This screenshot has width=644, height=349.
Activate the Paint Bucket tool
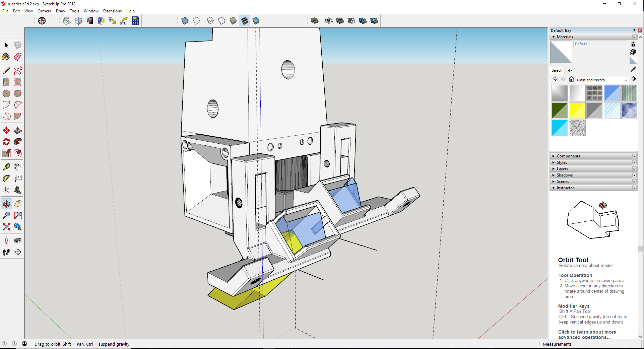pyautogui.click(x=6, y=57)
